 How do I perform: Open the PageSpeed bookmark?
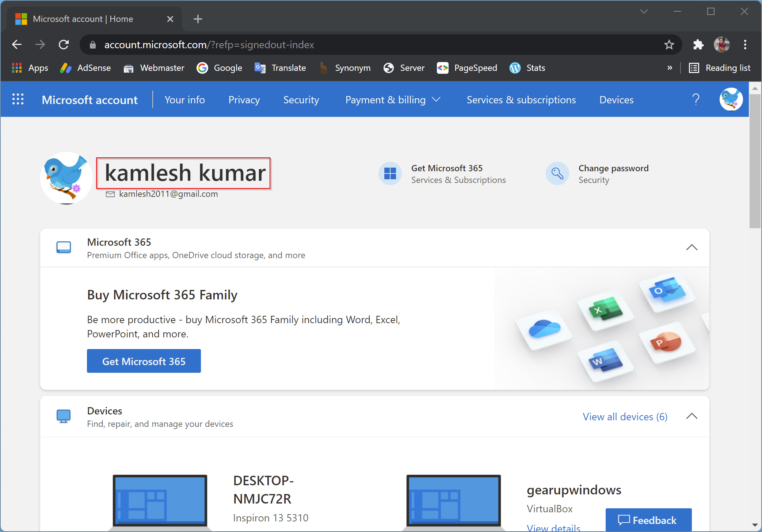pos(467,68)
